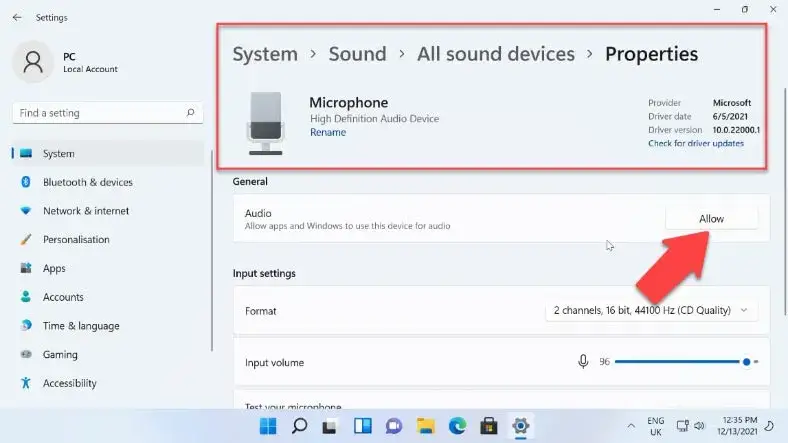Click the Rename link under Microphone

[327, 132]
